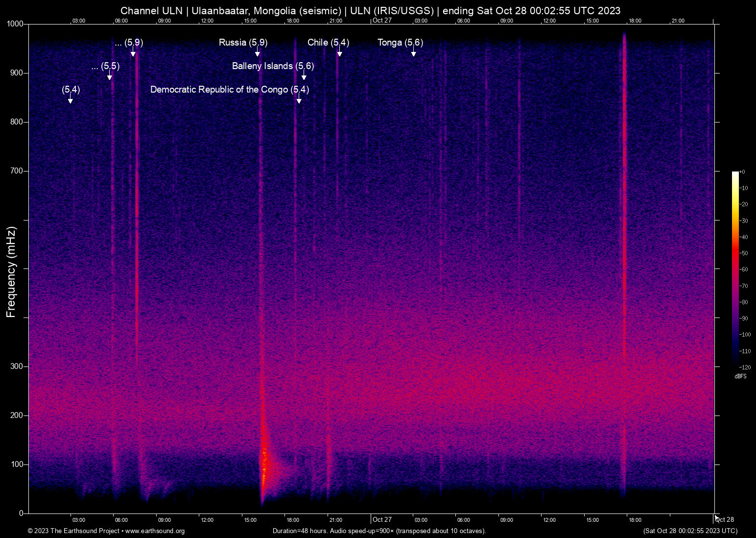Click the Oct 28 label on bottom axis

[725, 520]
